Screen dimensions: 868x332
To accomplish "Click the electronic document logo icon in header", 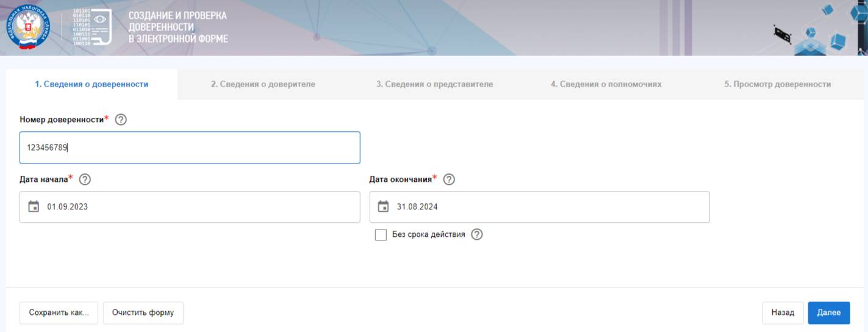I will pos(91,27).
